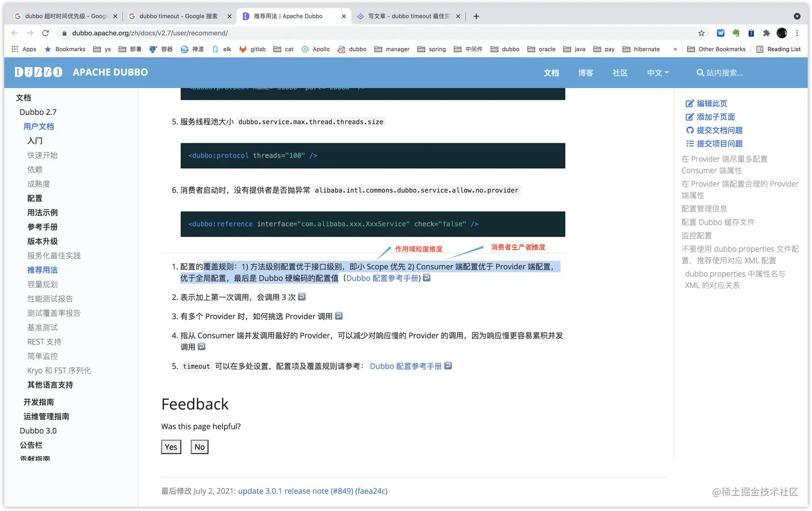This screenshot has height=511, width=812.
Task: Click the Yes feedback button
Action: click(x=171, y=447)
